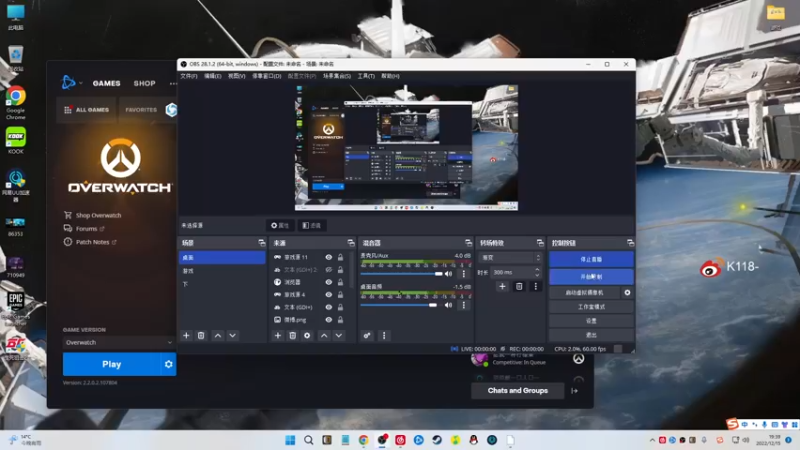Open 编辑(E) menu in OBS
Viewport: 800px width, 450px height.
tap(212, 76)
